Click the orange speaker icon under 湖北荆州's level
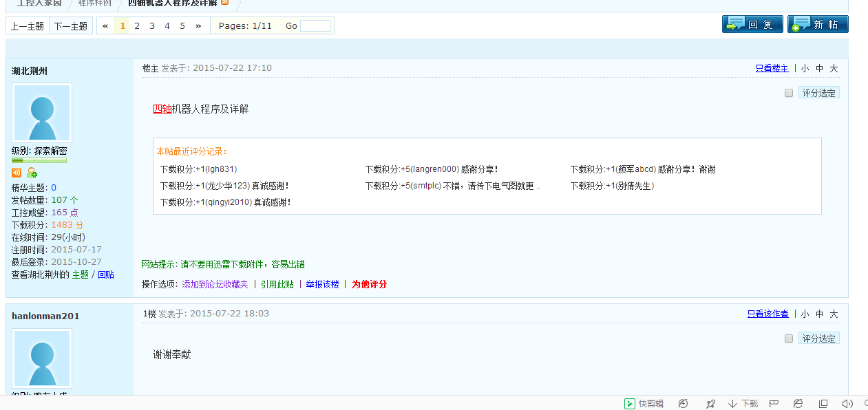 (x=17, y=173)
